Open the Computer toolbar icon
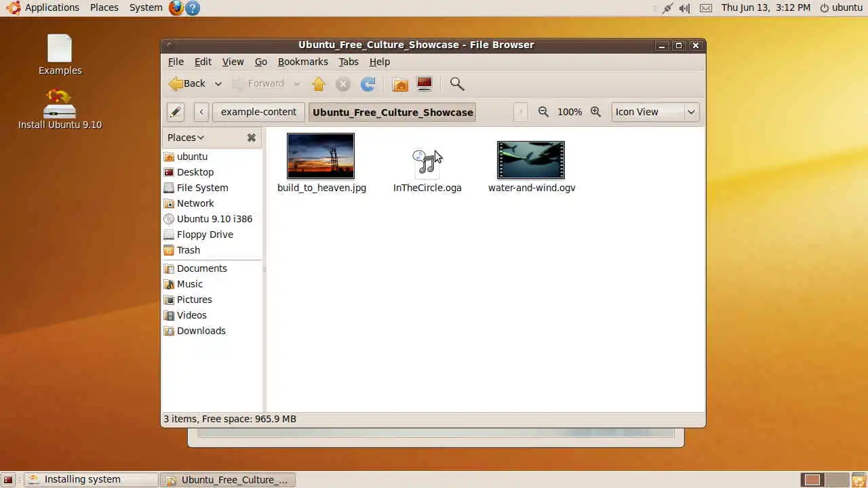 pos(425,84)
